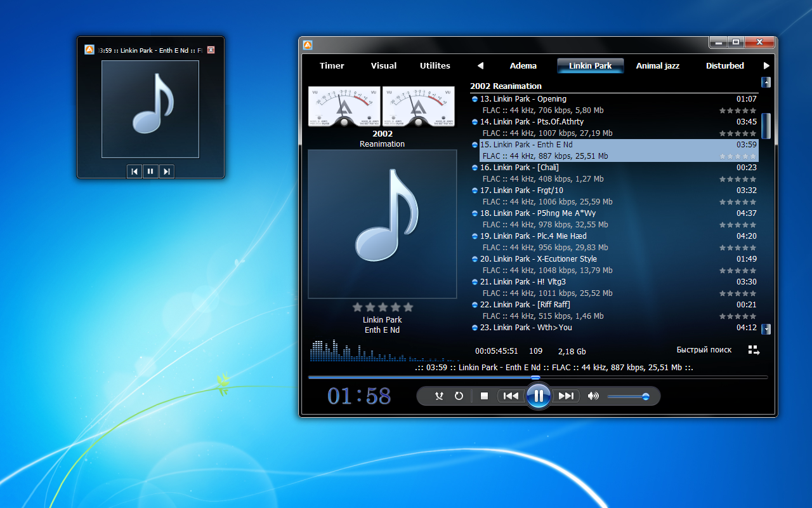Switch to the Disturbed playlist tab
The image size is (812, 508).
pyautogui.click(x=725, y=66)
